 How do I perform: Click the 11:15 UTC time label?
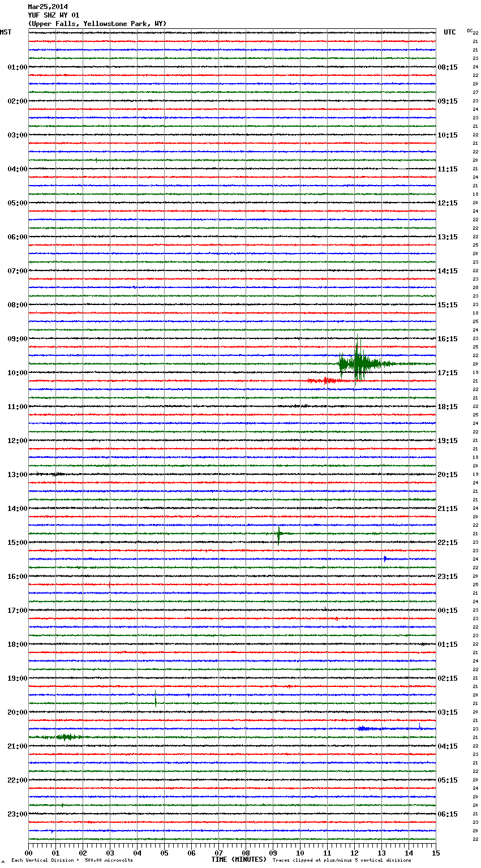[448, 169]
